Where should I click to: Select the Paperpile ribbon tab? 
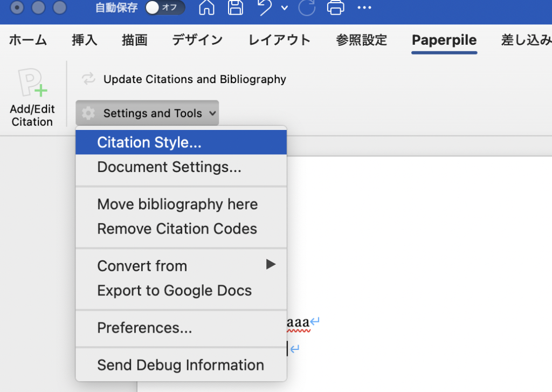point(444,40)
